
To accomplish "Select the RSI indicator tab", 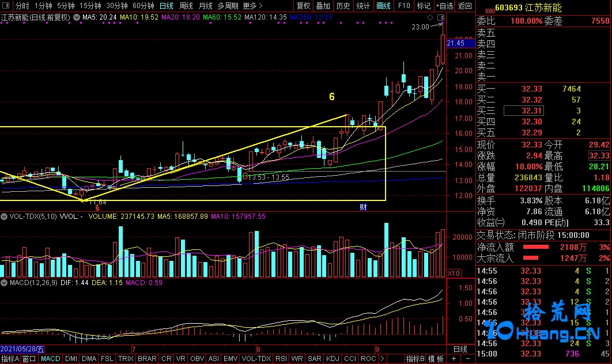I will coord(281,359).
